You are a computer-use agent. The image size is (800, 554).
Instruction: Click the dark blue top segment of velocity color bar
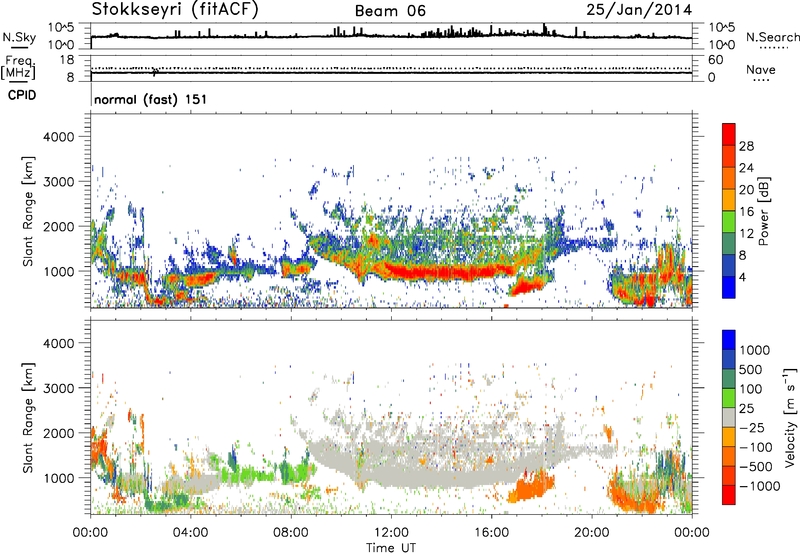coord(729,340)
